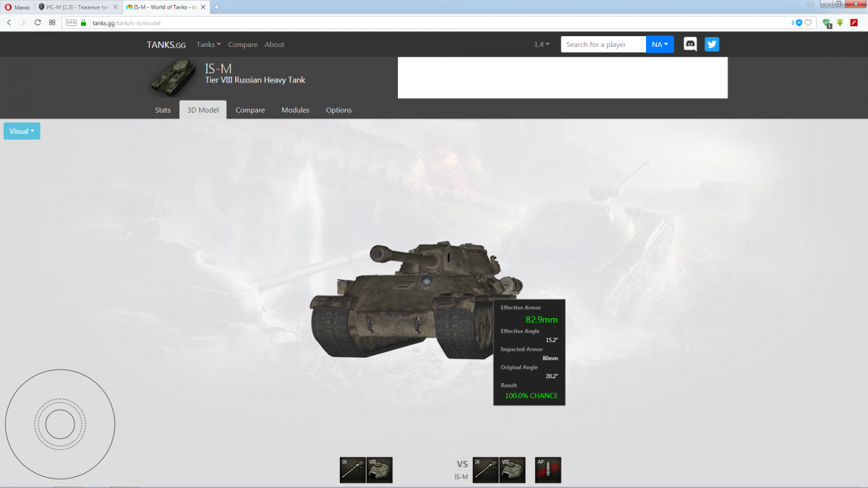This screenshot has height=488, width=868.
Task: Go back in browser history
Action: [9, 22]
